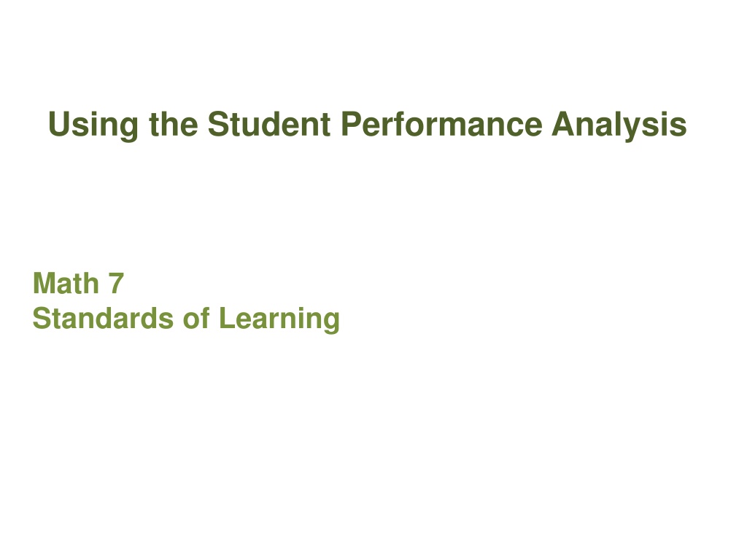Screen dimensions: 747x560
Task: Click the capital "S" in Standards
Action: pos(42,318)
